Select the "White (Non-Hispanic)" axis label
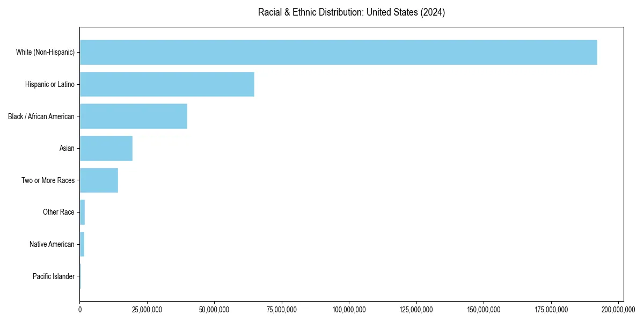This screenshot has width=644, height=322. [x=45, y=53]
